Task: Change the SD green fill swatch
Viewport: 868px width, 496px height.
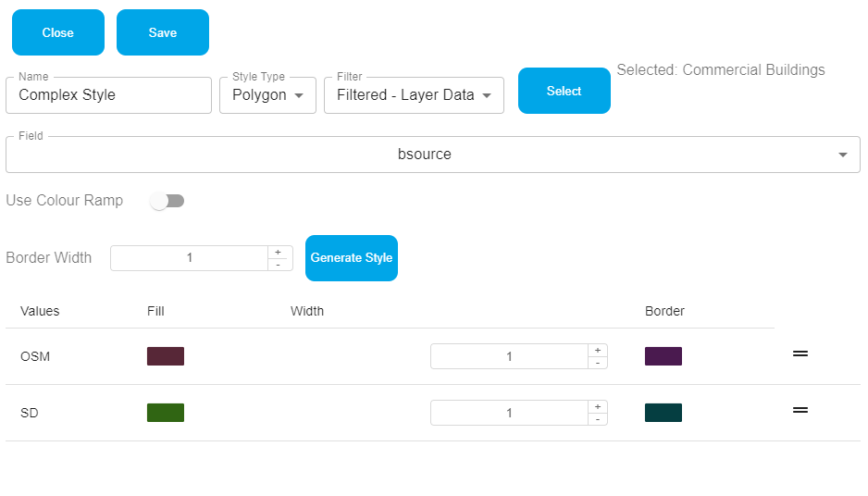Action: coord(166,413)
